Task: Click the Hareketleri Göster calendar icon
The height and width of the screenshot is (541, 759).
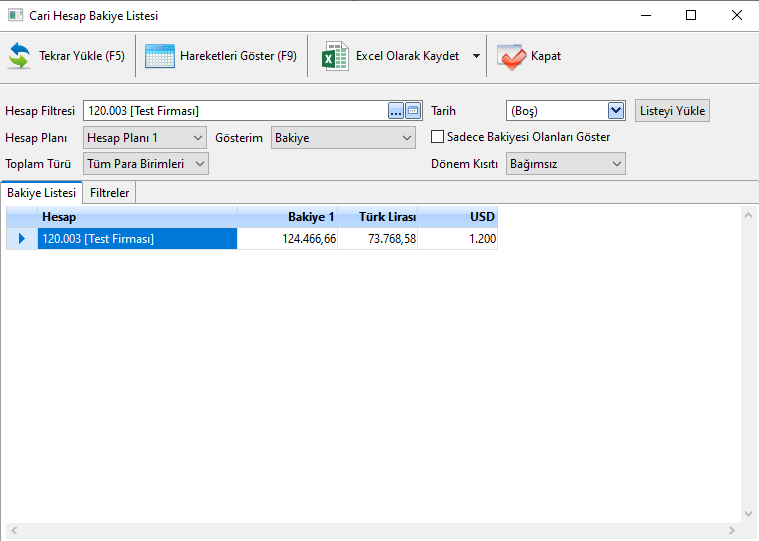Action: pyautogui.click(x=160, y=56)
